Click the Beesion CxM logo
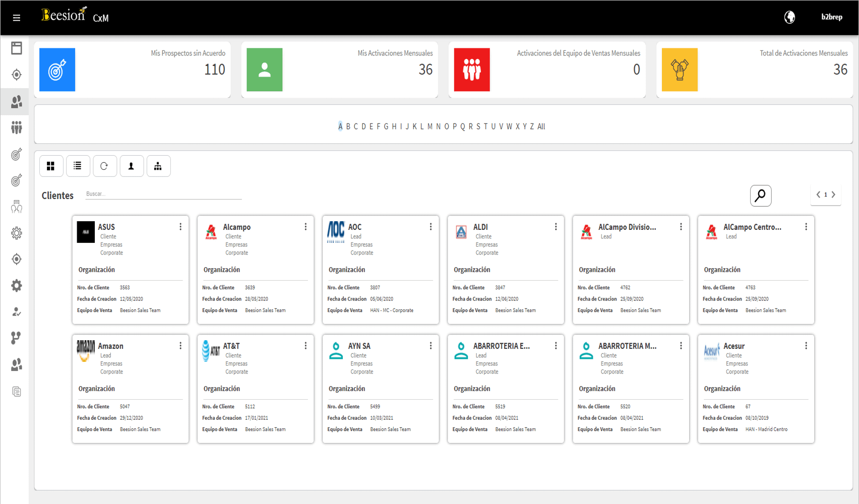859x504 pixels. (75, 15)
